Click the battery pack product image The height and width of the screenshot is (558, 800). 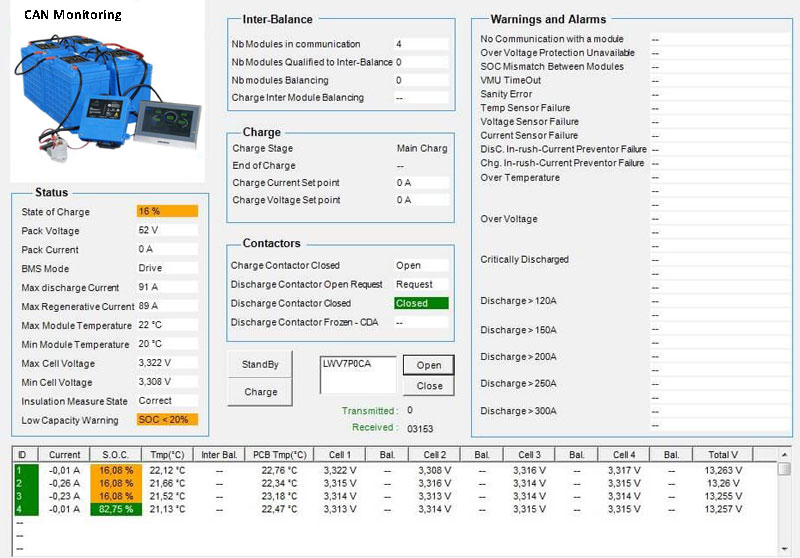[x=108, y=98]
